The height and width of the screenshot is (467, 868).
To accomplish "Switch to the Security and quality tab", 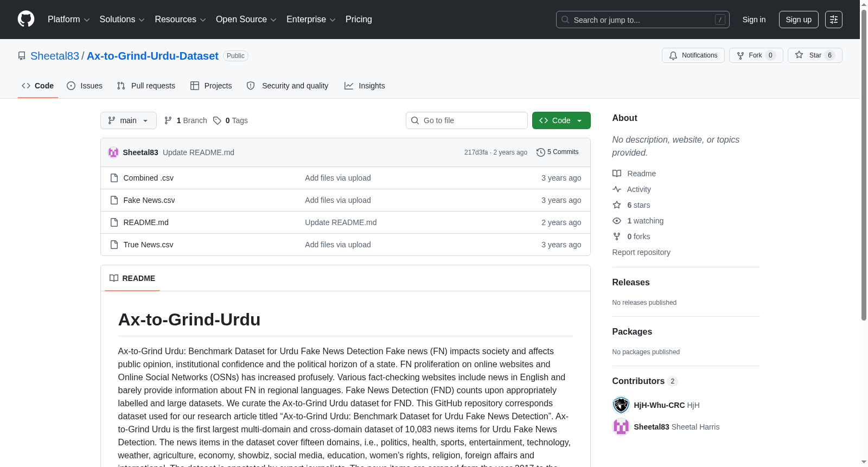I will point(288,86).
